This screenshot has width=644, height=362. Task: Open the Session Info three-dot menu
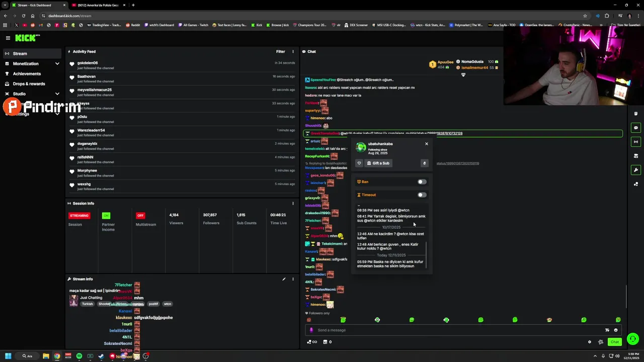293,203
